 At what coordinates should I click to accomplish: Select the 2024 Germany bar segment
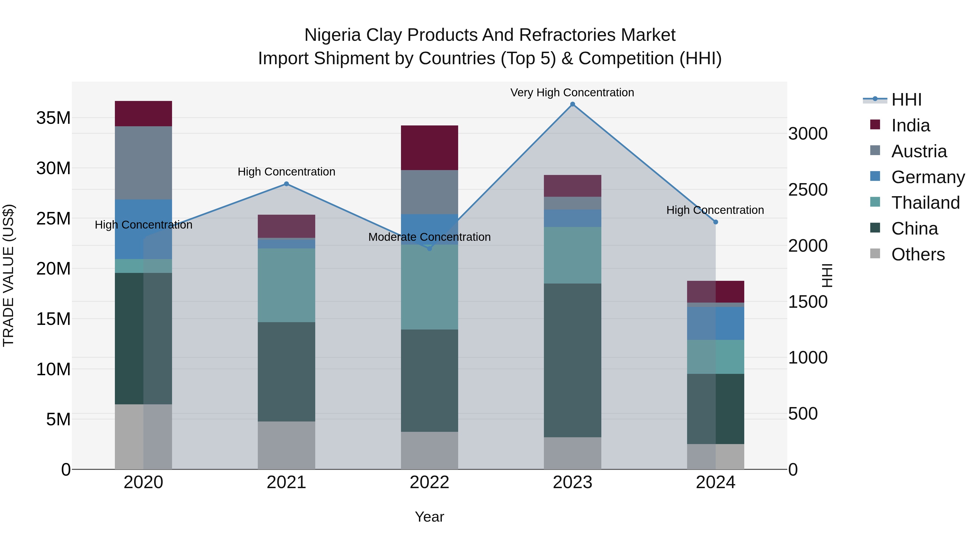coord(716,324)
